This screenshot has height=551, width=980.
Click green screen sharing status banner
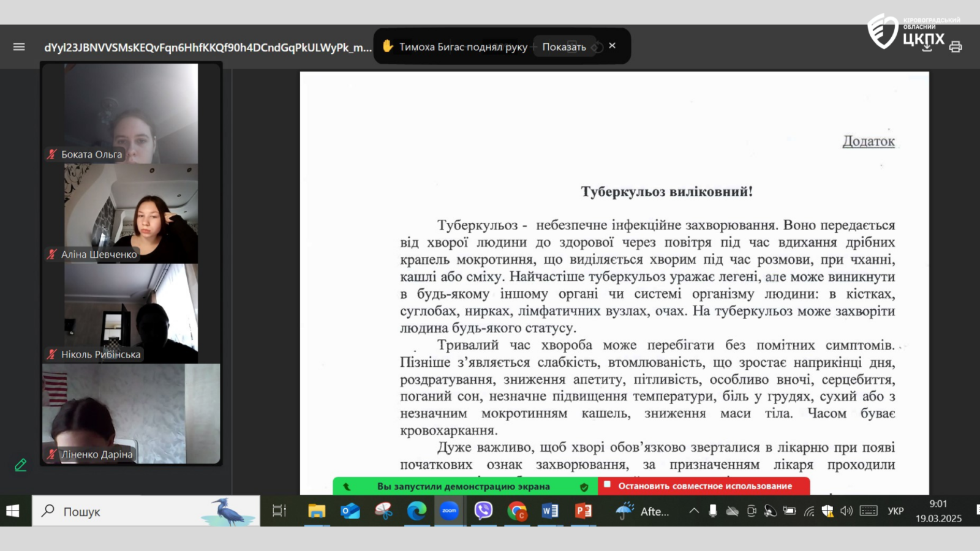tap(463, 486)
